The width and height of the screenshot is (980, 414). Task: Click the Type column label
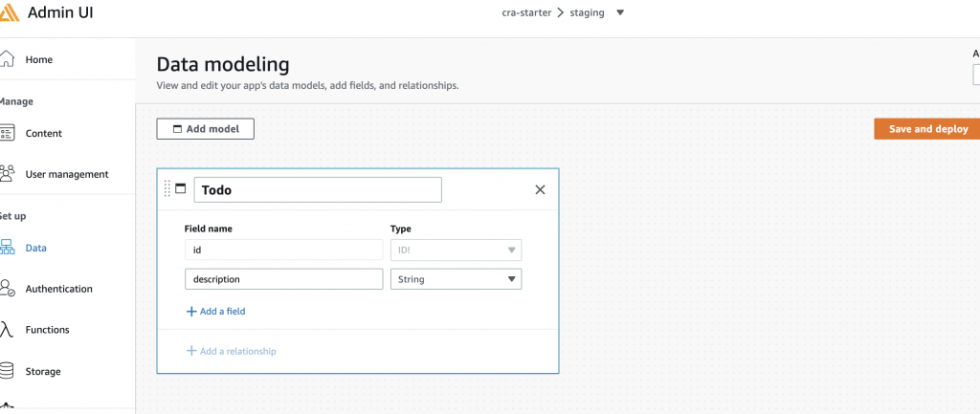(401, 229)
